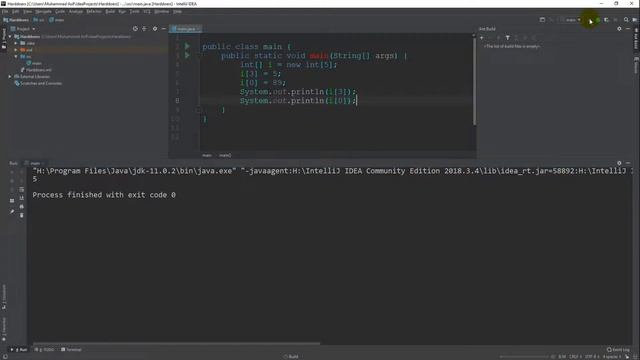
Task: Open the Tools menu
Action: [x=134, y=11]
